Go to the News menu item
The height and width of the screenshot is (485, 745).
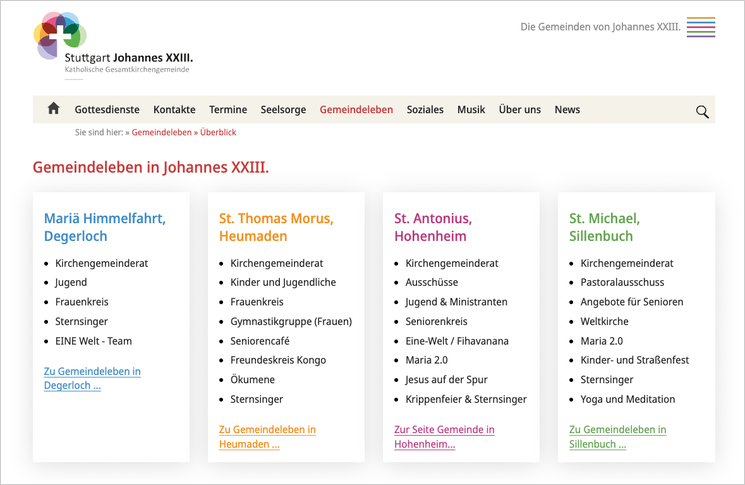tap(567, 110)
